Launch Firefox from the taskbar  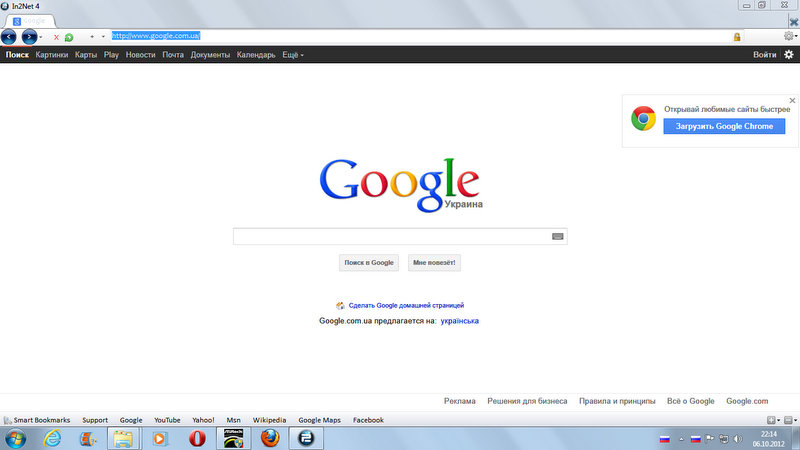270,438
